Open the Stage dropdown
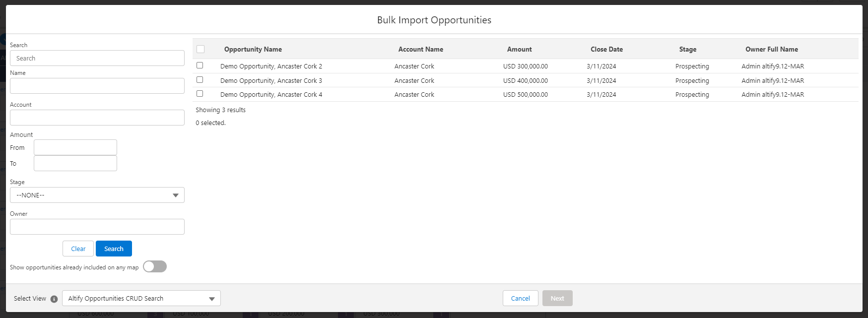 (x=97, y=195)
